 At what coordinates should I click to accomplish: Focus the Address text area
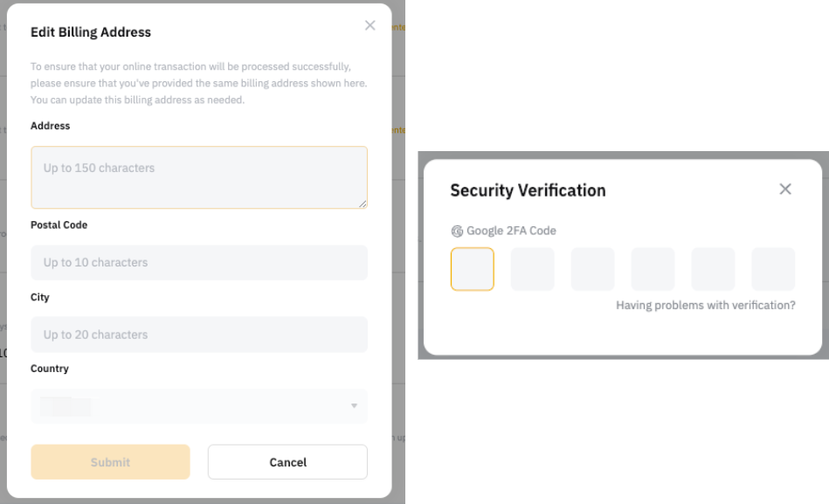tap(199, 177)
